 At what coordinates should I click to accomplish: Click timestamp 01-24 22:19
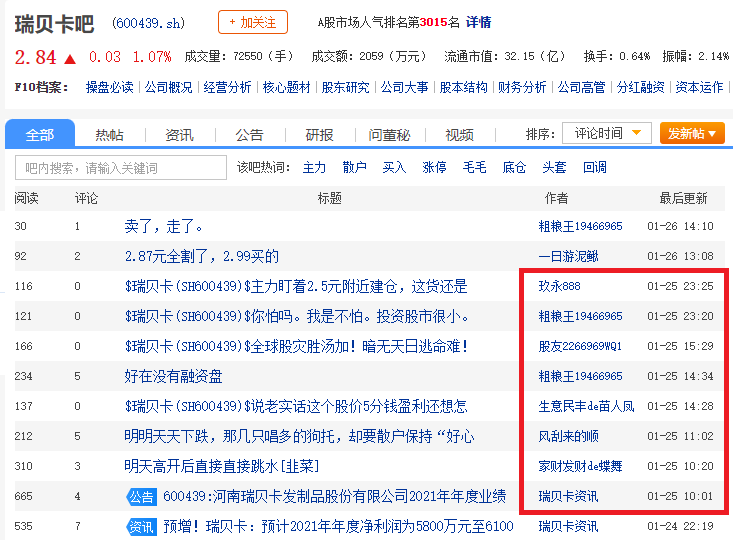(x=680, y=526)
